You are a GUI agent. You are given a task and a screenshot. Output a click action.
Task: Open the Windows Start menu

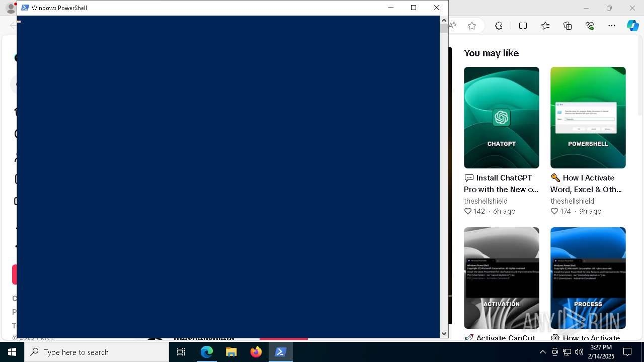coord(12,352)
